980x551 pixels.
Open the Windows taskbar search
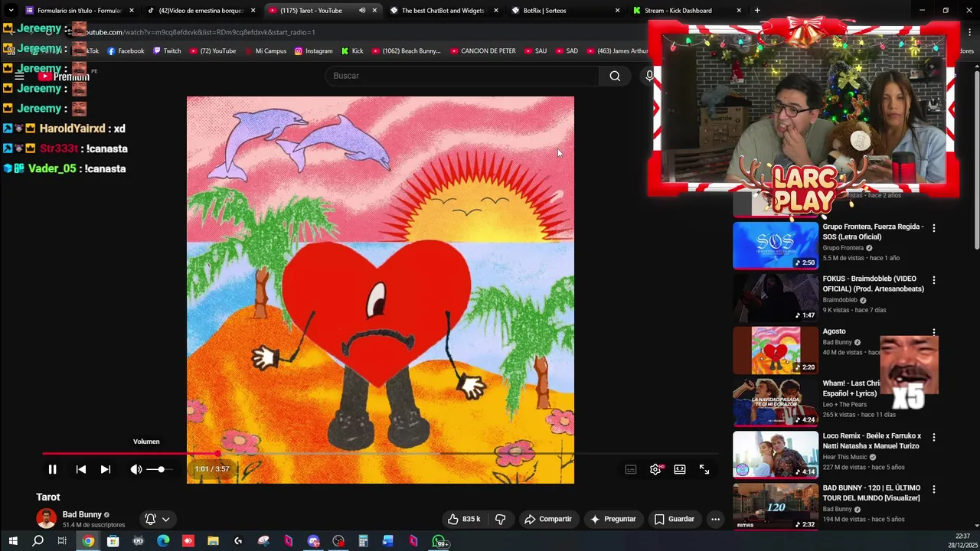coord(38,541)
